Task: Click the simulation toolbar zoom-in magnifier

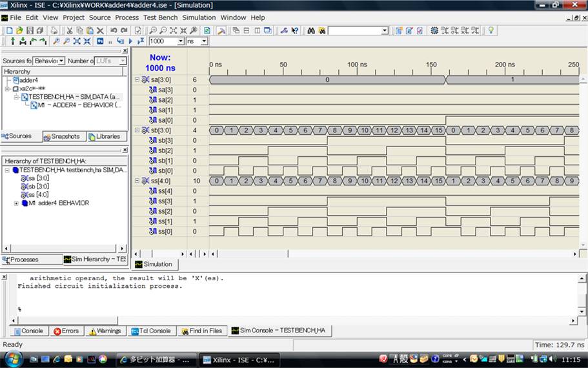Action: [x=56, y=41]
